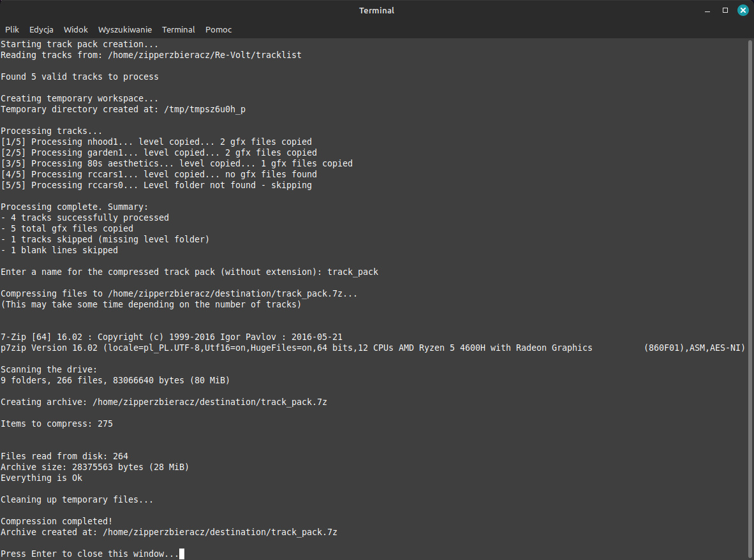Click '4 tracks successfully processed' line
Viewport: 754px width, 560px height.
[x=85, y=217]
